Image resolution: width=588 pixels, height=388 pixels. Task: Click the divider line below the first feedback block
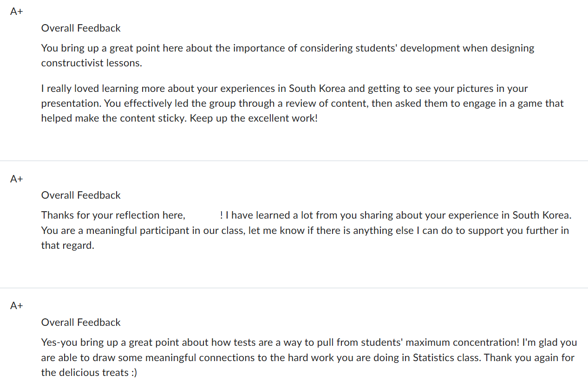(x=294, y=161)
